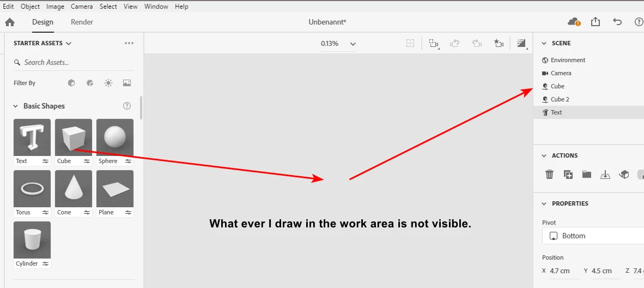
Task: Open Cylinder shape settings sliders icon
Action: tap(45, 263)
